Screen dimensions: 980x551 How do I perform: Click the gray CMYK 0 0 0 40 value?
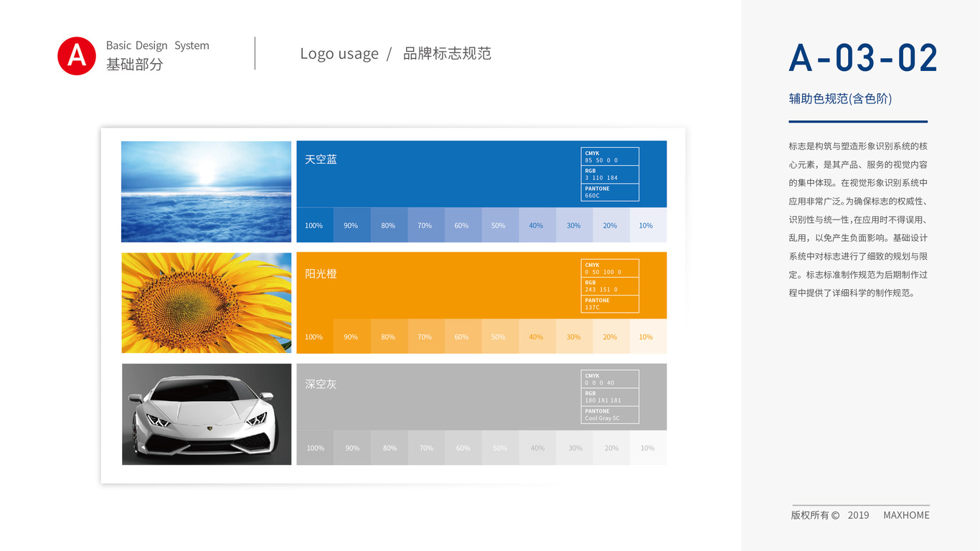(610, 379)
